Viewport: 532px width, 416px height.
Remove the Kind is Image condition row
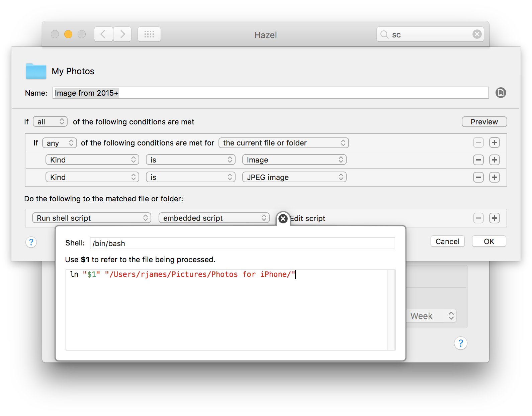point(478,160)
